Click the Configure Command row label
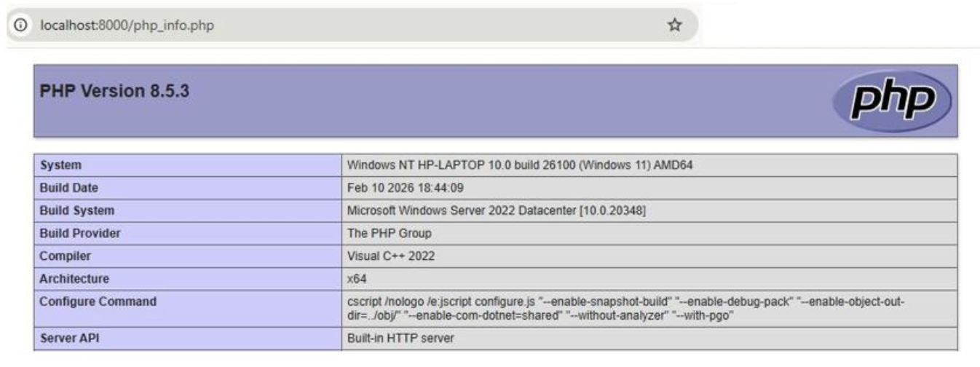 98,301
